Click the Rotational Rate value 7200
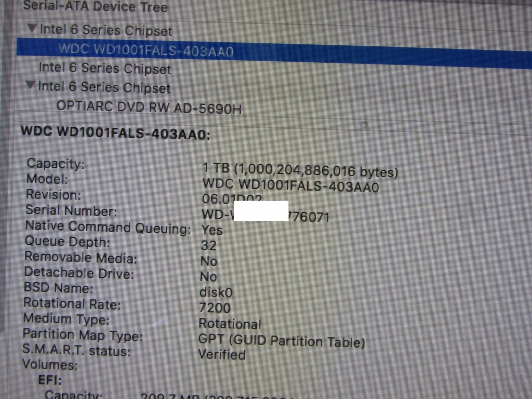The height and width of the screenshot is (399, 532). pos(215,308)
